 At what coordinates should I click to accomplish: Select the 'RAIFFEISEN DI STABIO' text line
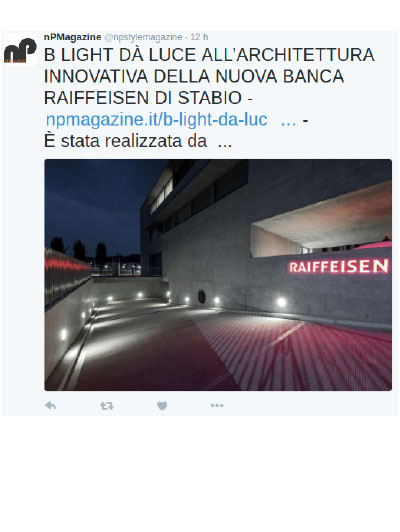(143, 98)
